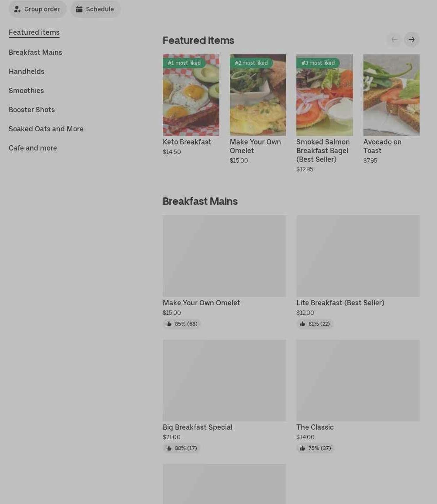Click the 88% (17) thumbs-up rating badge

click(182, 448)
